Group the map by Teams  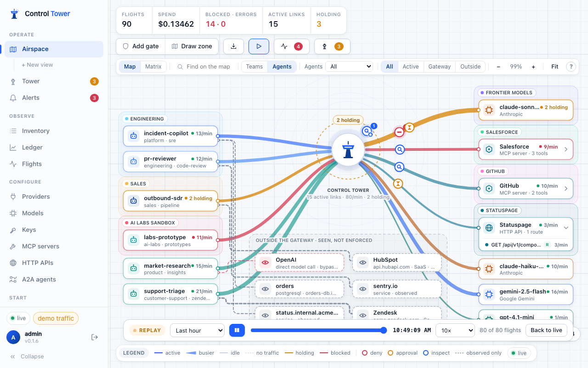pyautogui.click(x=254, y=67)
